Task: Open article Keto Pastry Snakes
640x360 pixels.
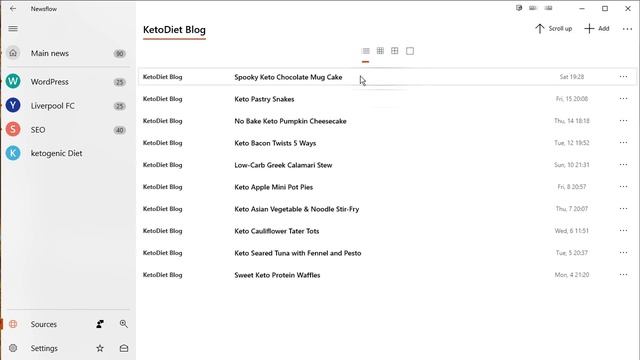Action: (264, 99)
